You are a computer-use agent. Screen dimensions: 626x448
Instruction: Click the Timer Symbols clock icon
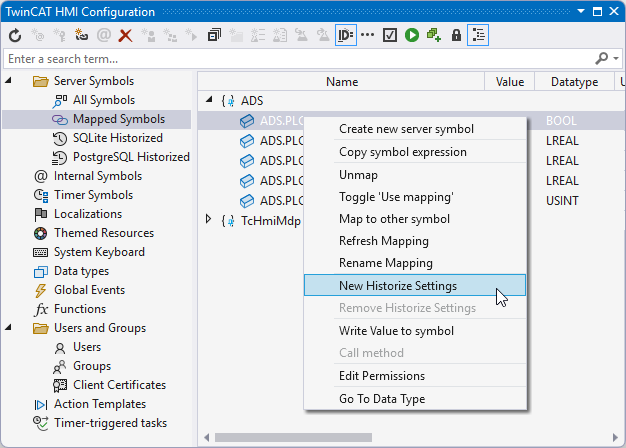point(41,195)
